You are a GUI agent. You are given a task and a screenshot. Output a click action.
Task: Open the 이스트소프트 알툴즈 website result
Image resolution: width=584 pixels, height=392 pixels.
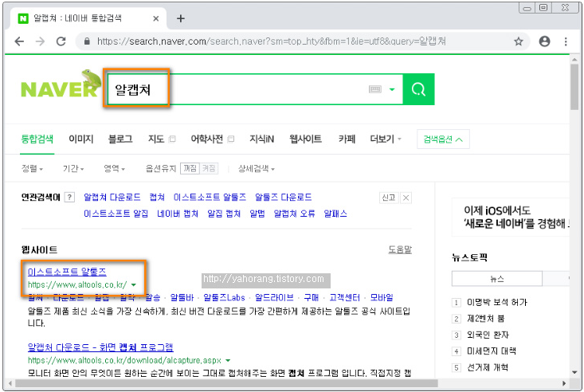pos(67,272)
